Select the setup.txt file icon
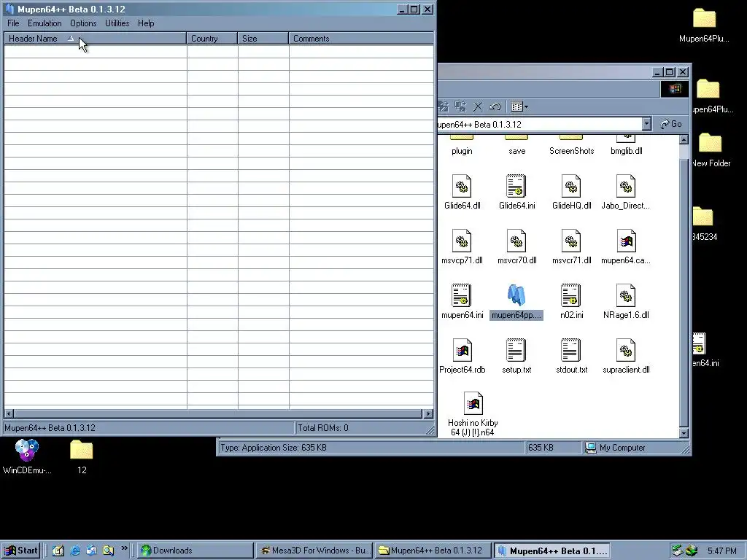The image size is (747, 560). (516, 351)
